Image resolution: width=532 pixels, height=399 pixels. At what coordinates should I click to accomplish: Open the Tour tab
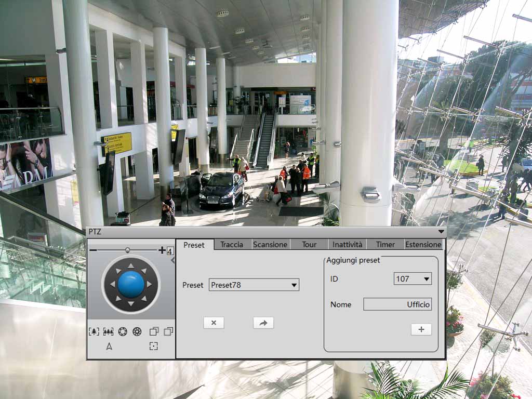point(309,244)
